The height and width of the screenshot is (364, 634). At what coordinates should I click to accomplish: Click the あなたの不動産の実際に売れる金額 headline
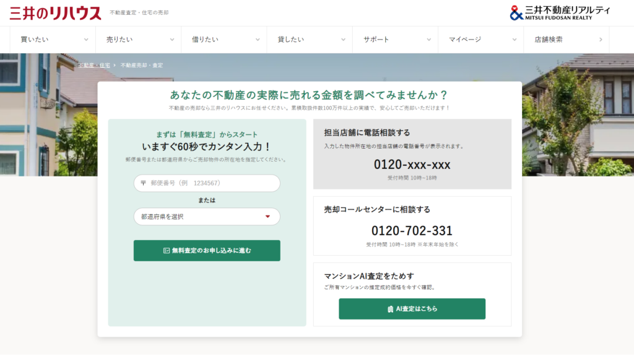(x=310, y=95)
